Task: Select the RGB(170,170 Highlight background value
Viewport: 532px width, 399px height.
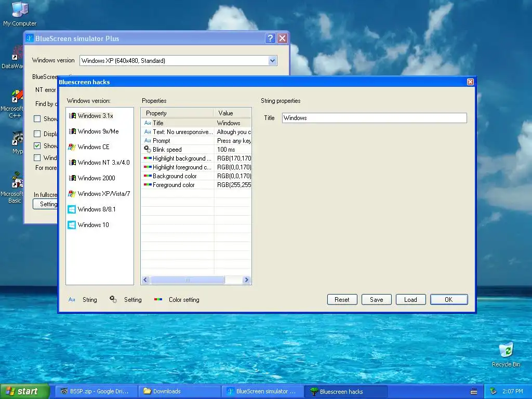Action: [233, 158]
